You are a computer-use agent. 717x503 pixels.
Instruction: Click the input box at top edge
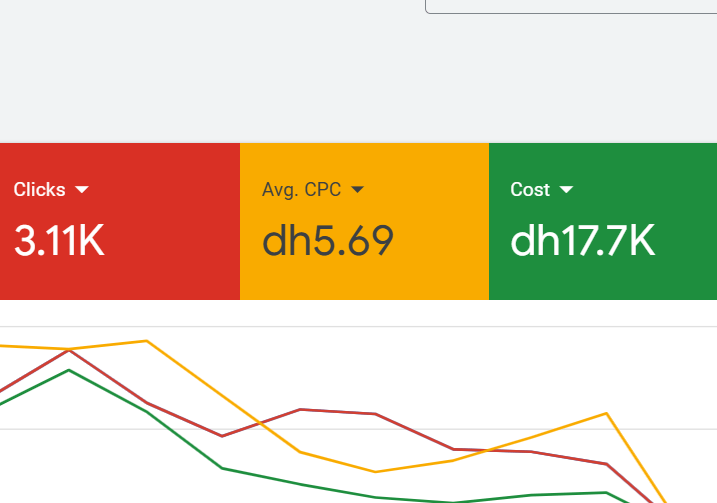pos(571,6)
